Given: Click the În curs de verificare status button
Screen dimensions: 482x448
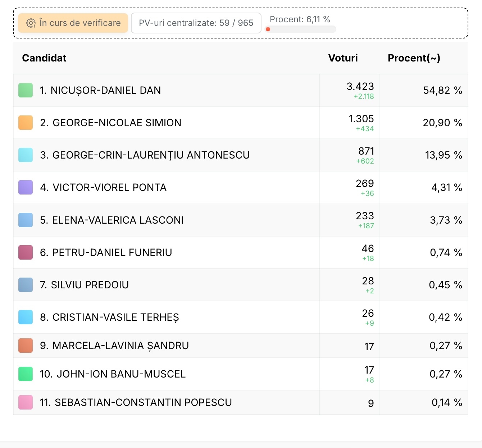Looking at the screenshot, I should point(73,23).
